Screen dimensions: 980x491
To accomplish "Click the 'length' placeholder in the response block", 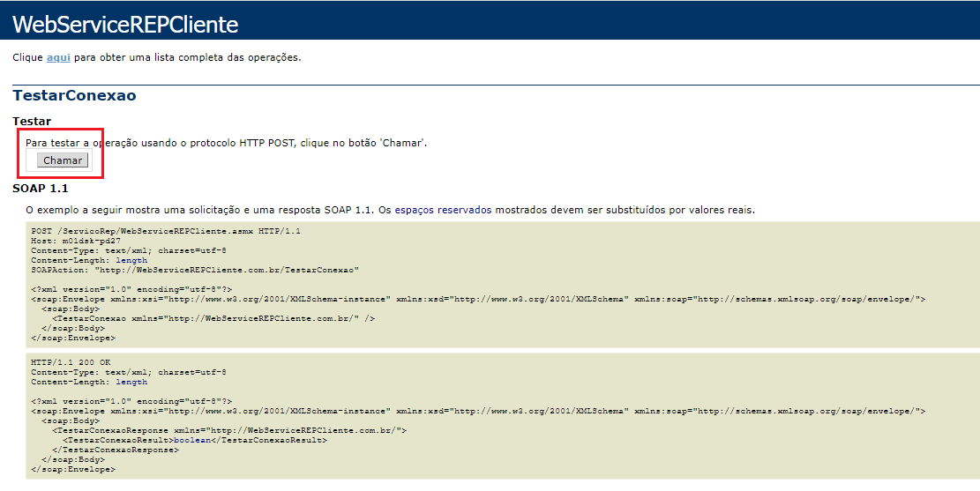I will (131, 382).
